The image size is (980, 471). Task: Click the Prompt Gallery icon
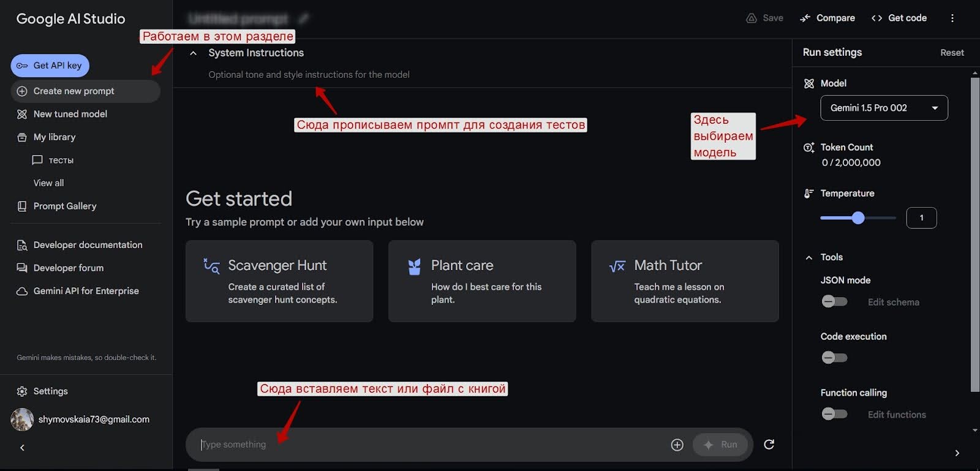pos(22,206)
